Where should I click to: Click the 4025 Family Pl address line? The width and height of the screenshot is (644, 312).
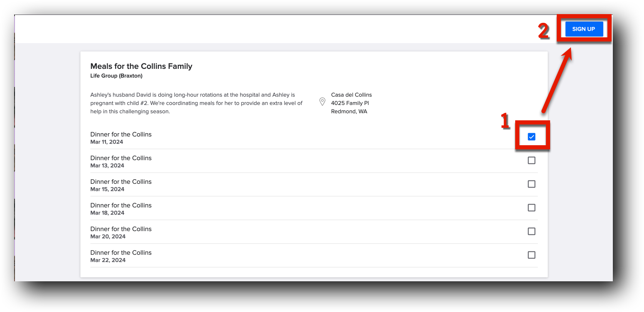[350, 103]
